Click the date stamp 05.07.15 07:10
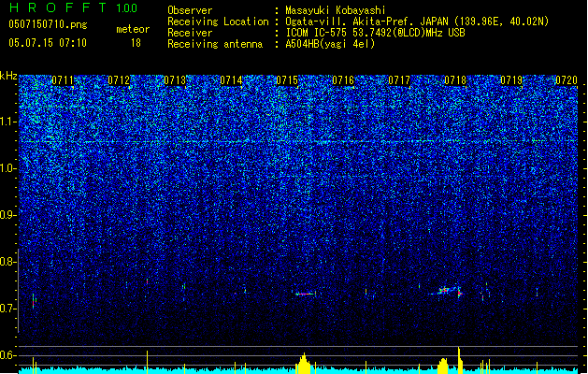The image size is (588, 374). pyautogui.click(x=48, y=43)
